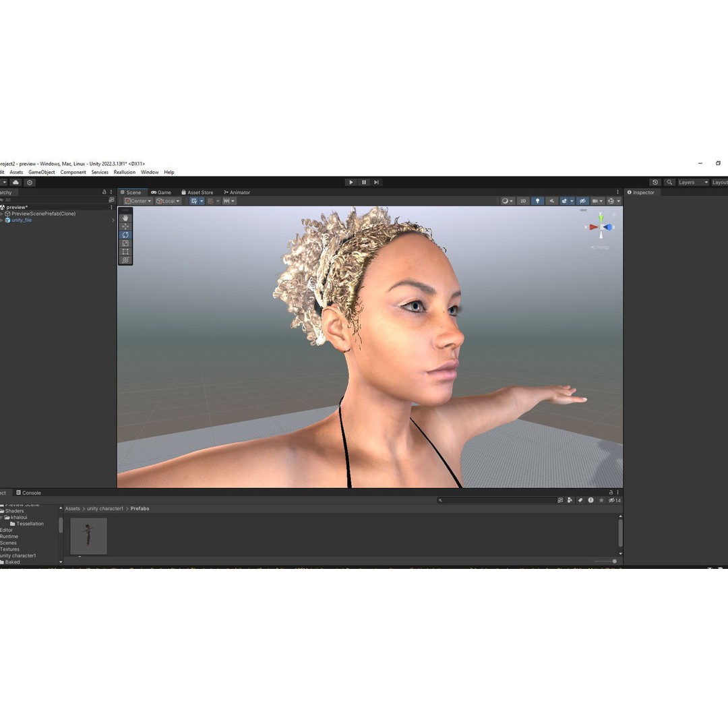
Task: Open Hierarchy panel three-dot options menu
Action: pyautogui.click(x=111, y=192)
